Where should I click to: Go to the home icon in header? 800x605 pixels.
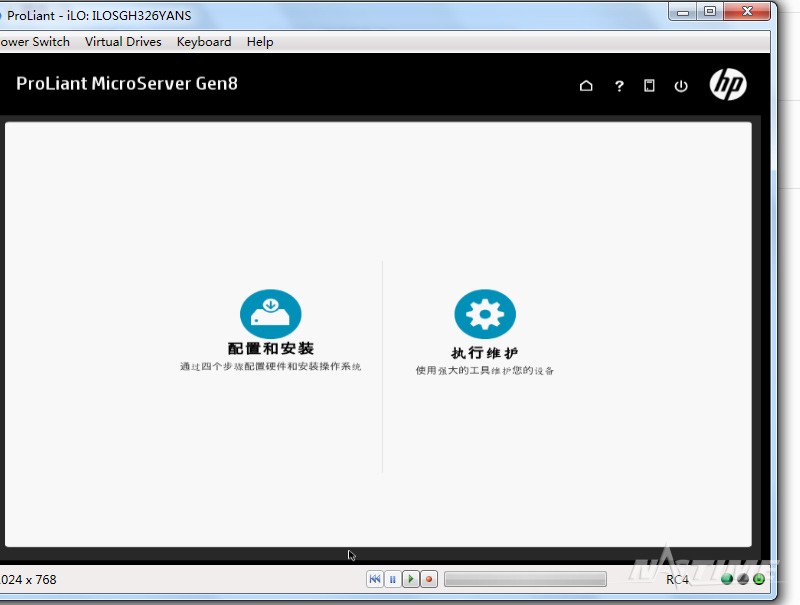pyautogui.click(x=586, y=86)
